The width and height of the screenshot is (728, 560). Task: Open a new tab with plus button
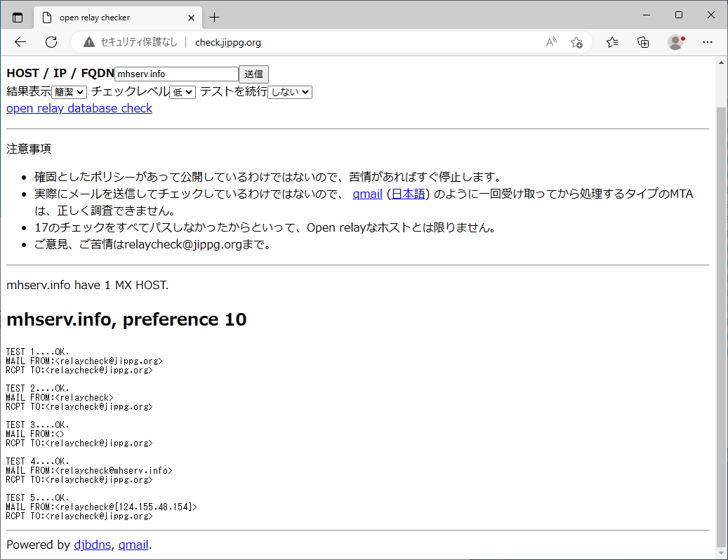click(215, 18)
